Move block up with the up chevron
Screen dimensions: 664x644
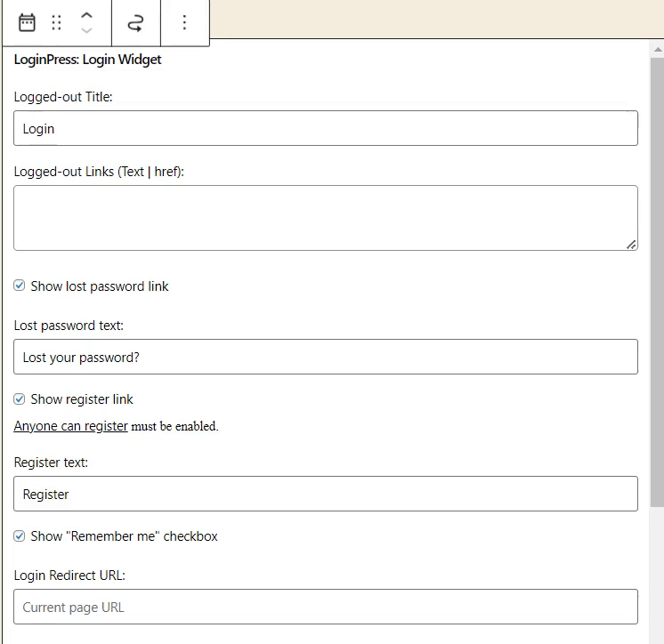click(x=86, y=15)
